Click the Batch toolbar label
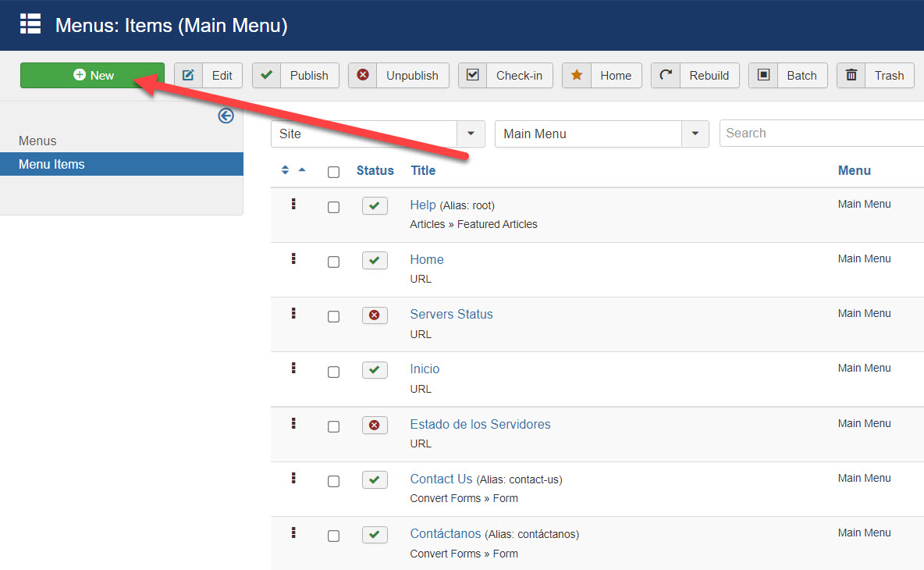The height and width of the screenshot is (570, 924). click(802, 76)
